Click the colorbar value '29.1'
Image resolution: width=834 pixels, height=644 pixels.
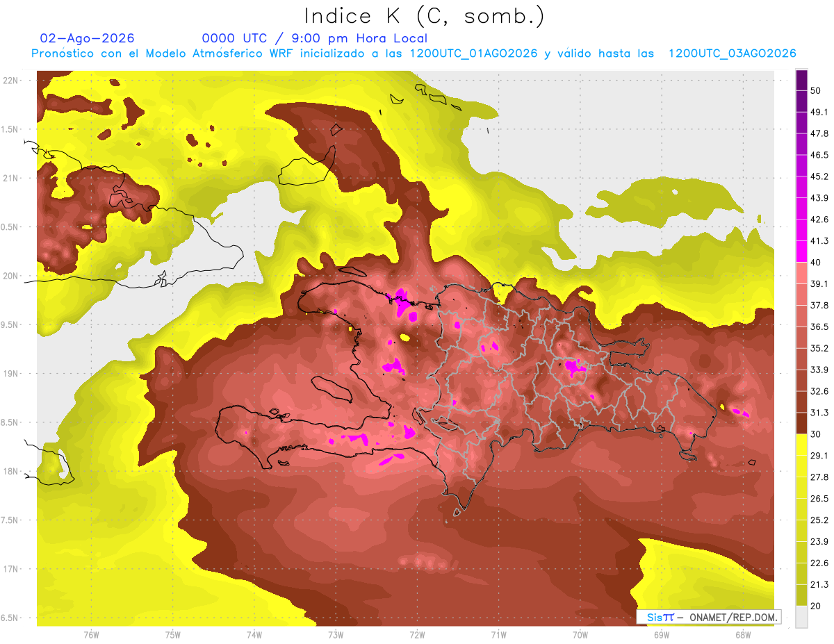pos(819,456)
